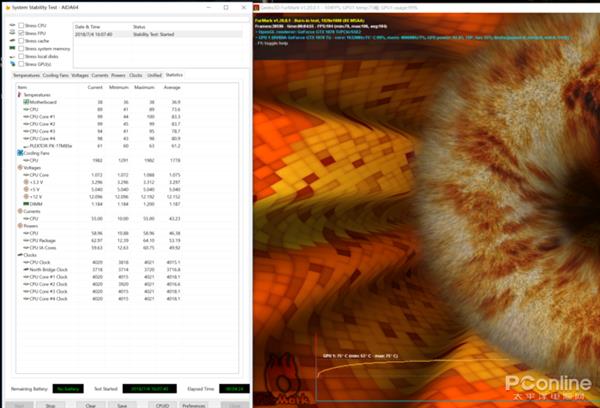
Task: Click the Currents category icon
Action: (19, 210)
